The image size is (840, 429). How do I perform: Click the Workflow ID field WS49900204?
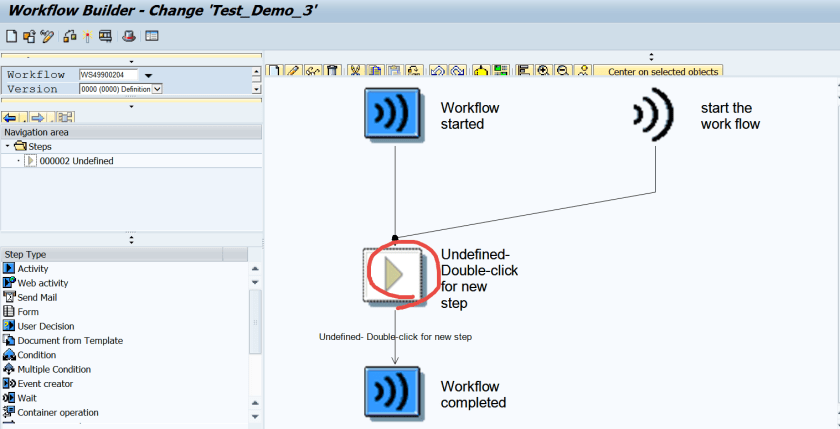[108, 75]
